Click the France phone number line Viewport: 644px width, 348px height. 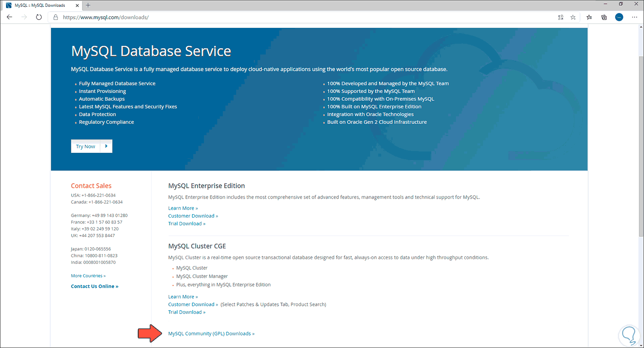coord(97,222)
